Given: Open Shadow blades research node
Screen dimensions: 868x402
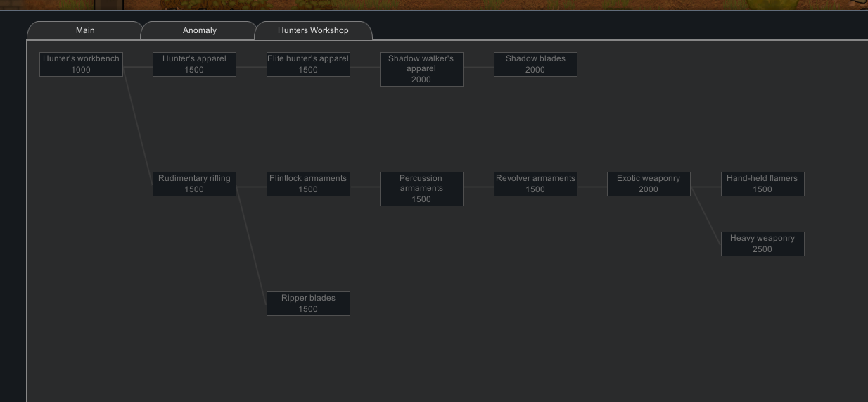Looking at the screenshot, I should pos(535,64).
